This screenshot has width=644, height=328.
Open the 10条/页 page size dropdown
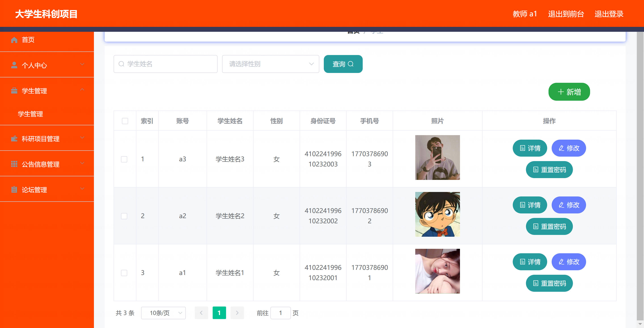pyautogui.click(x=163, y=313)
